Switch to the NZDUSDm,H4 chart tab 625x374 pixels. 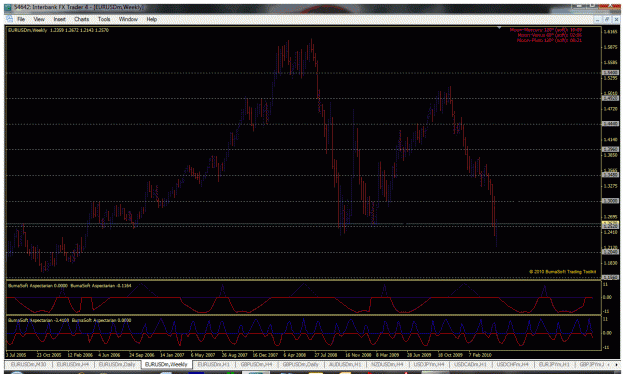tap(387, 364)
